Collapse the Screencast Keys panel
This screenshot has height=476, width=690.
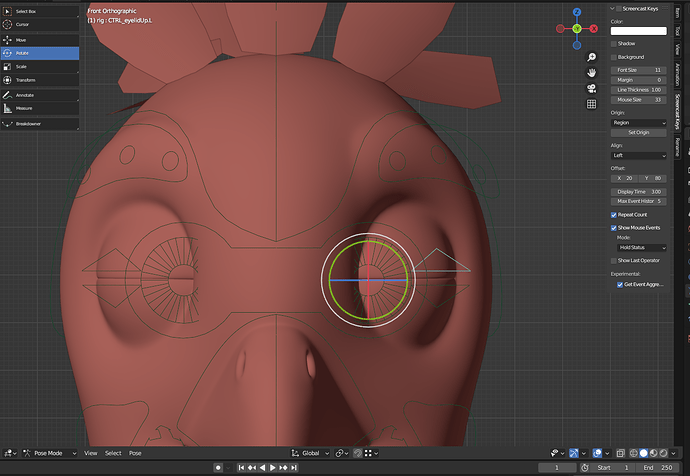coord(612,8)
